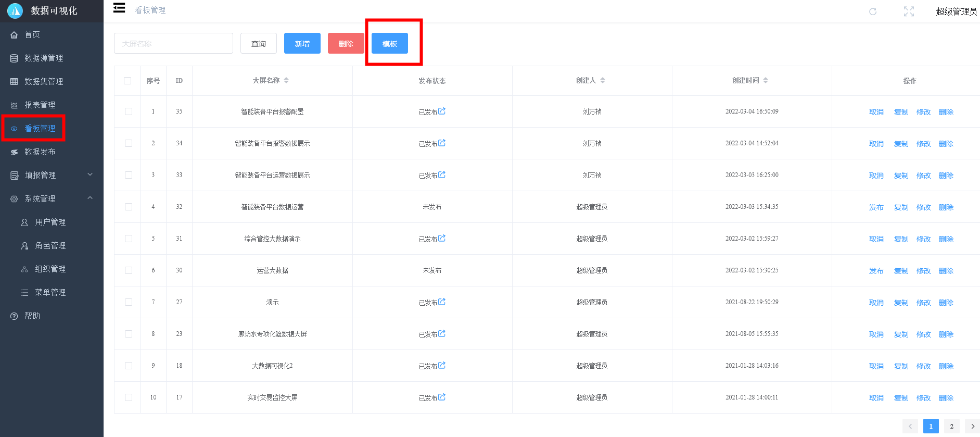The width and height of the screenshot is (980, 437).
Task: Open 菜单管理 submenu item
Action: point(52,292)
